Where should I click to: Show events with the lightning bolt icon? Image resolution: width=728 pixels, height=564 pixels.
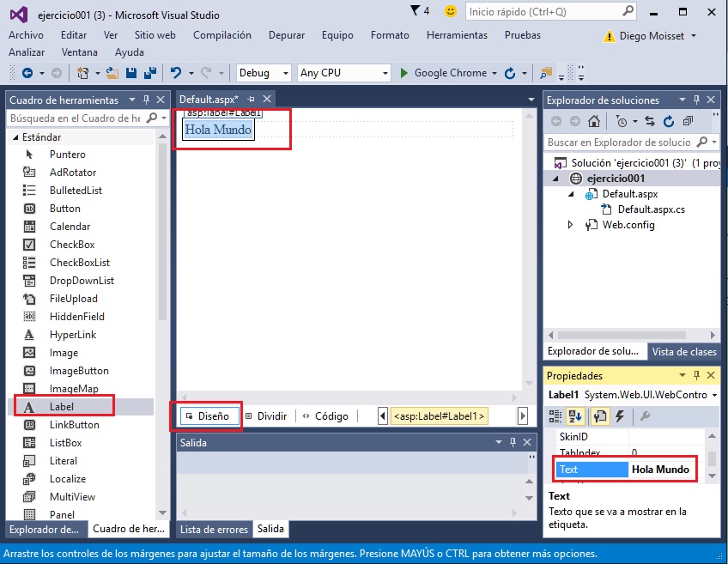[620, 416]
